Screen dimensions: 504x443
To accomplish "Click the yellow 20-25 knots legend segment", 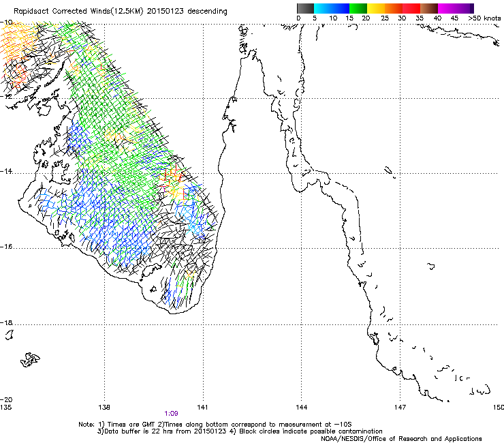I will 376,8.
